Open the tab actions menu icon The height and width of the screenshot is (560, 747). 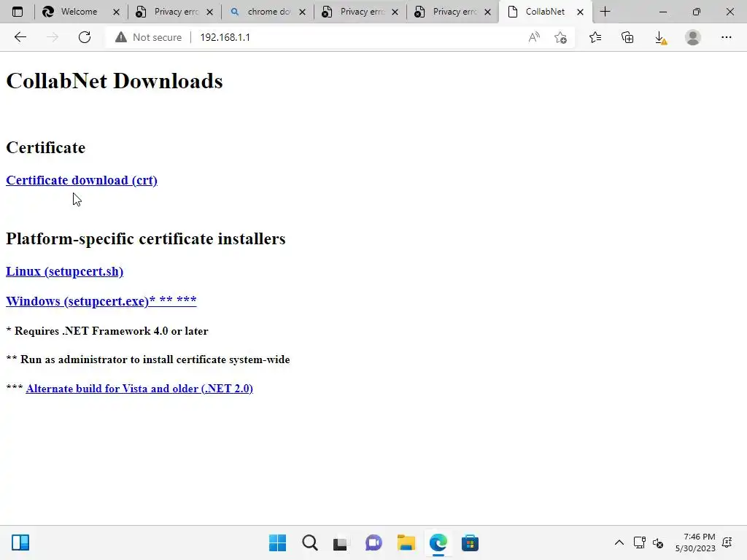click(x=18, y=12)
